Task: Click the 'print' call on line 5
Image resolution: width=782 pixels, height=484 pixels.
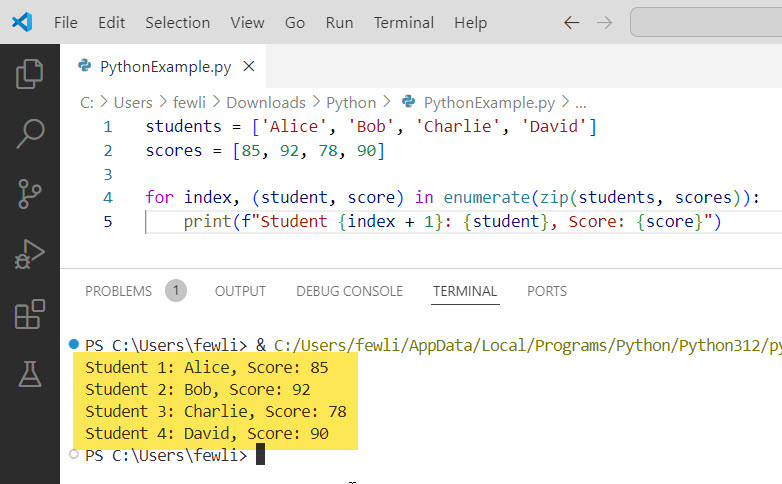Action: tap(207, 222)
